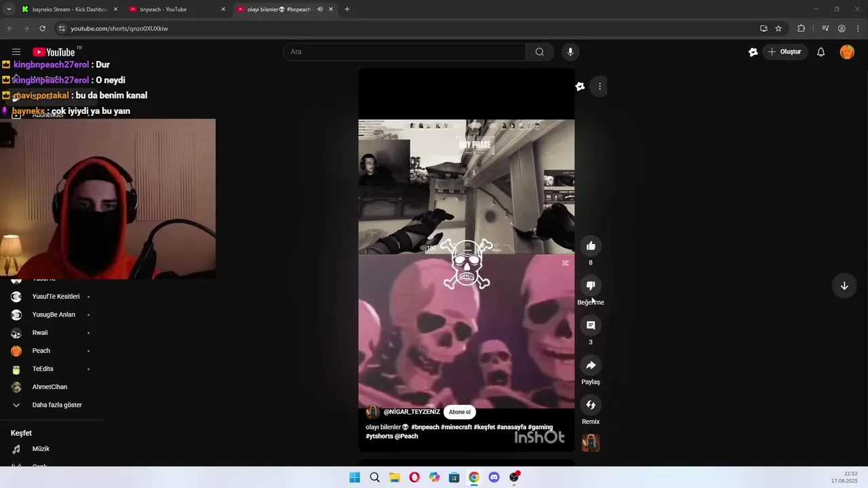The width and height of the screenshot is (868, 488).
Task: View site information icon in address bar
Action: point(62,28)
